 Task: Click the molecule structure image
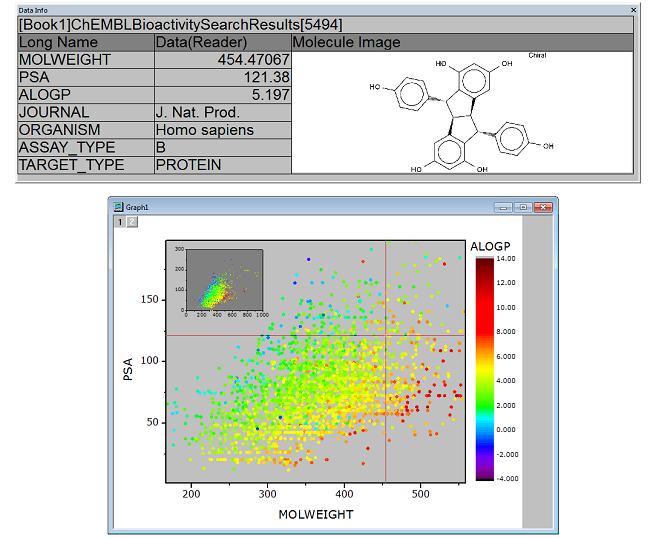[x=460, y=113]
